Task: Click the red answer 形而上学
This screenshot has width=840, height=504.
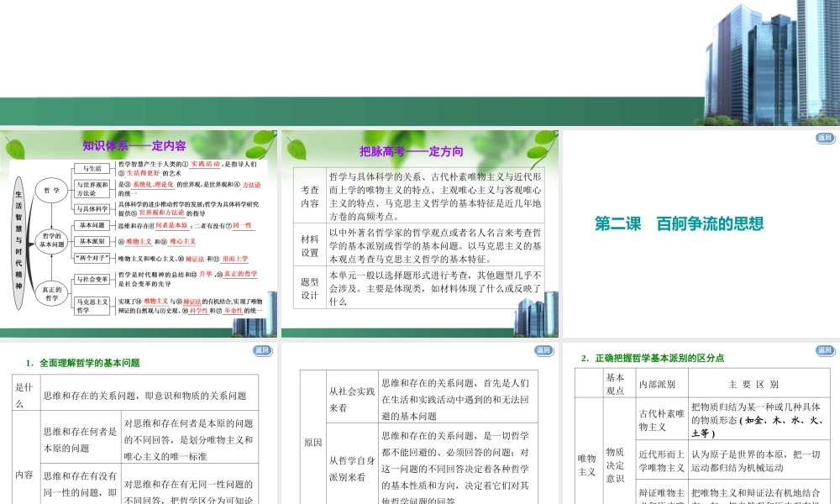Action: (x=235, y=259)
